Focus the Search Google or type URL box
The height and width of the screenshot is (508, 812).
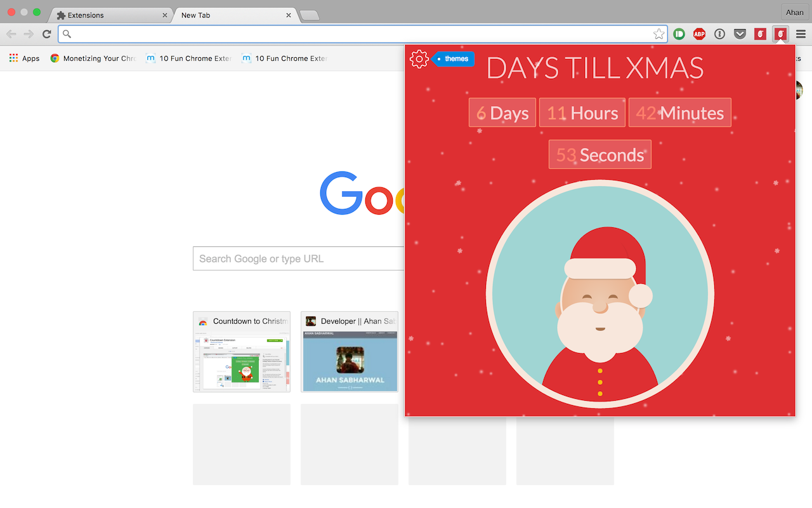298,258
